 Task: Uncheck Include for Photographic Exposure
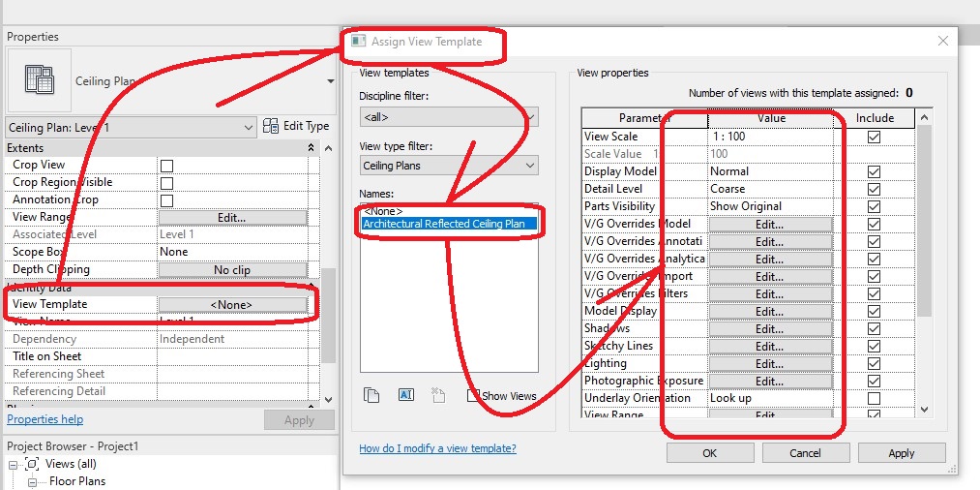tap(874, 382)
